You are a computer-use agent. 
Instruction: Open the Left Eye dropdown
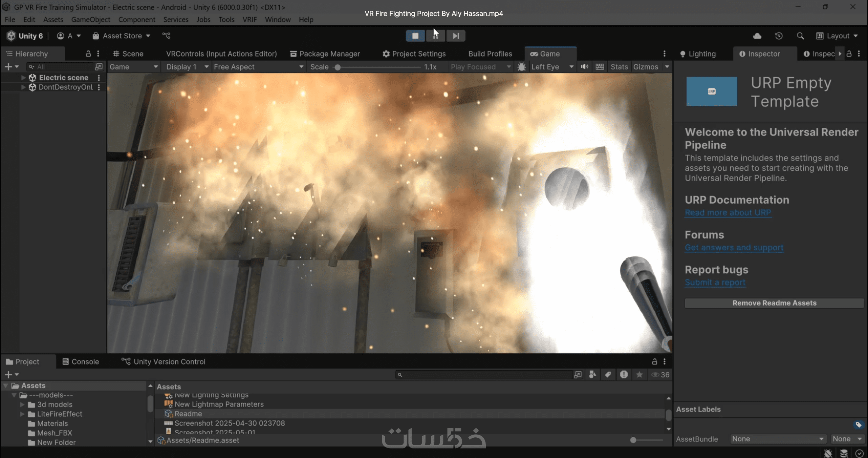click(x=552, y=67)
